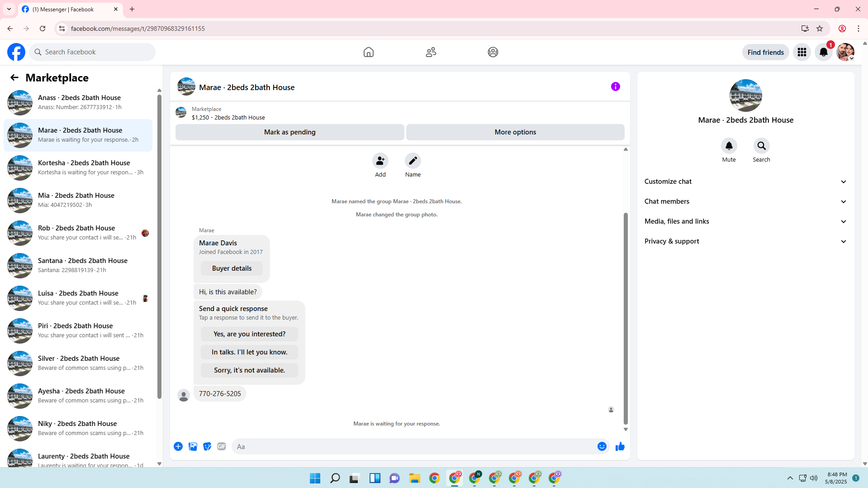The width and height of the screenshot is (868, 488).
Task: Mute this conversation in side panel
Action: (729, 146)
